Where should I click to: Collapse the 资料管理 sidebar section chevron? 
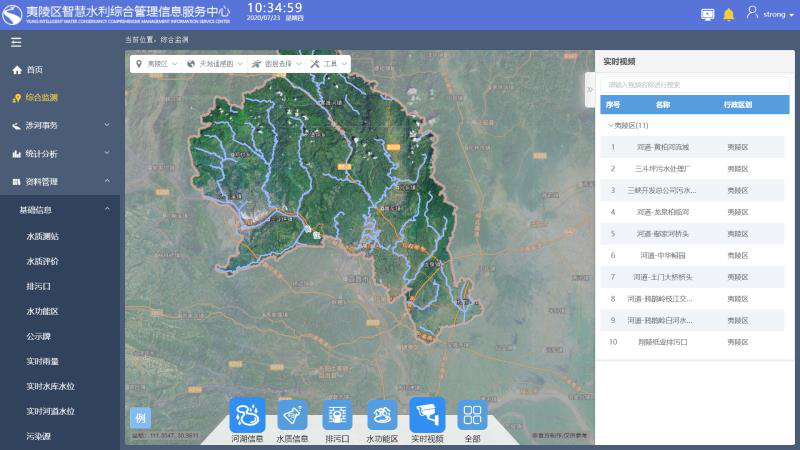click(x=107, y=181)
